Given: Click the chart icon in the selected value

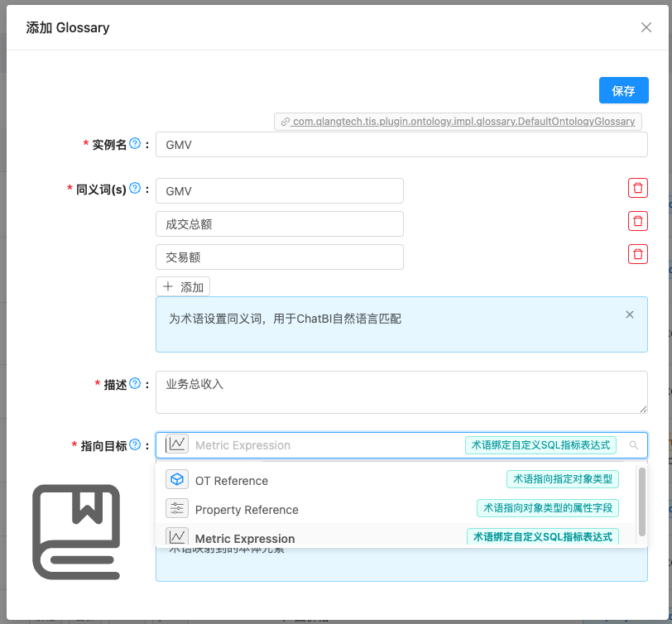Looking at the screenshot, I should click(x=177, y=444).
